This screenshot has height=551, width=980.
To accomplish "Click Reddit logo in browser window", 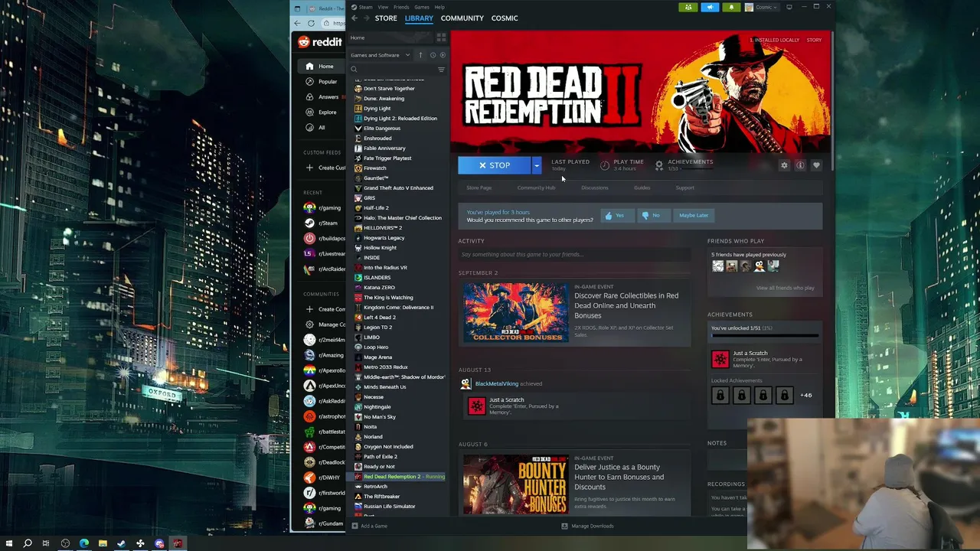I will (320, 43).
